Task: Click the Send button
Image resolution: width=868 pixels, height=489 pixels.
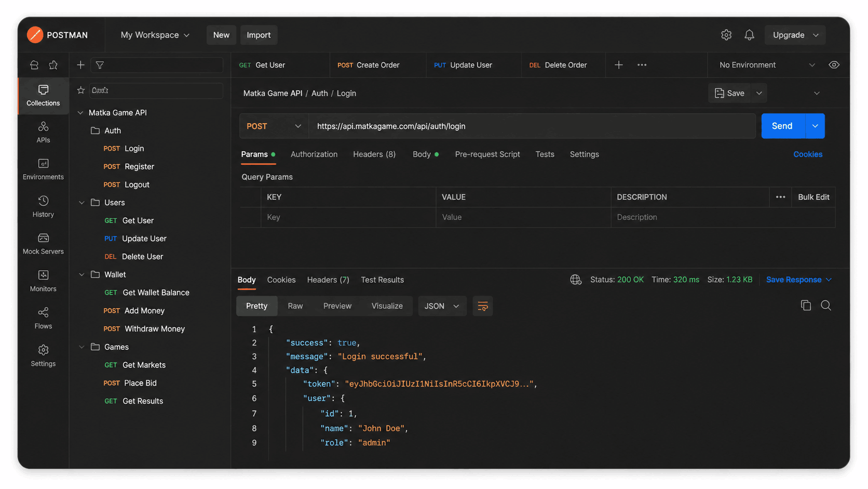Action: [782, 126]
